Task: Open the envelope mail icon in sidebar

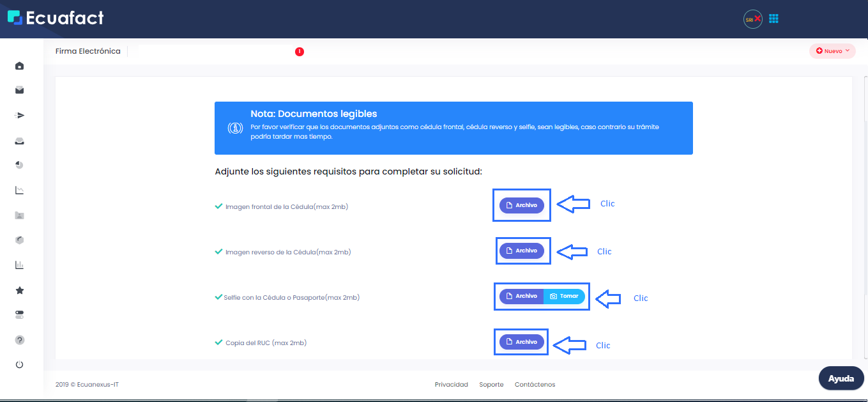Action: (x=19, y=90)
